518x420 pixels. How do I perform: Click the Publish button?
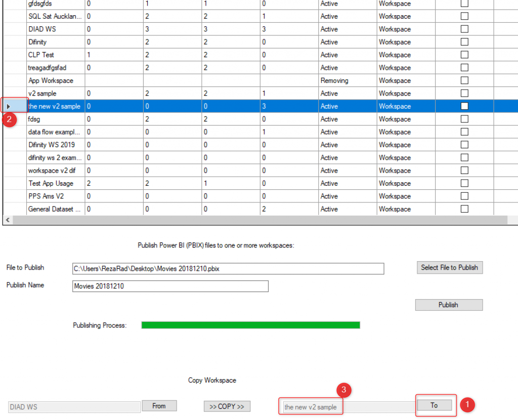[x=449, y=305]
